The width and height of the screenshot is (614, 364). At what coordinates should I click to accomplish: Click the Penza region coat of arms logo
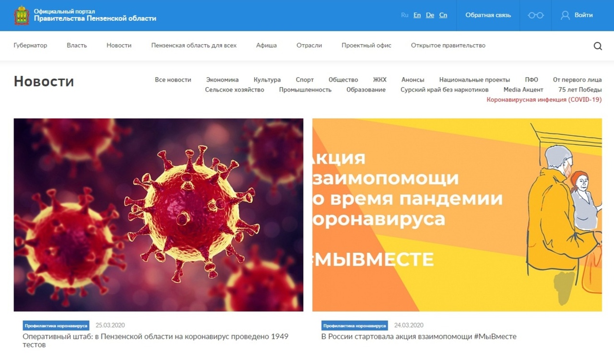coord(21,15)
